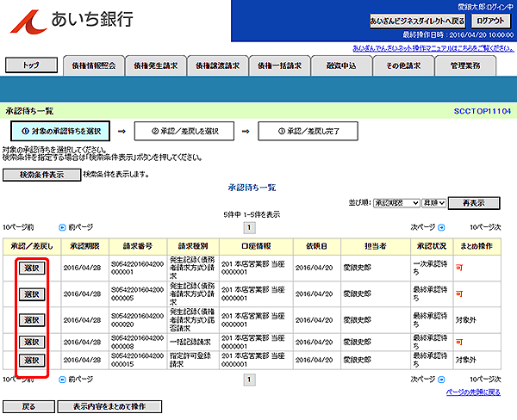517x420 pixels.
Task: Click 選択 for the 指定許可登録請求 row
Action: 32,361
